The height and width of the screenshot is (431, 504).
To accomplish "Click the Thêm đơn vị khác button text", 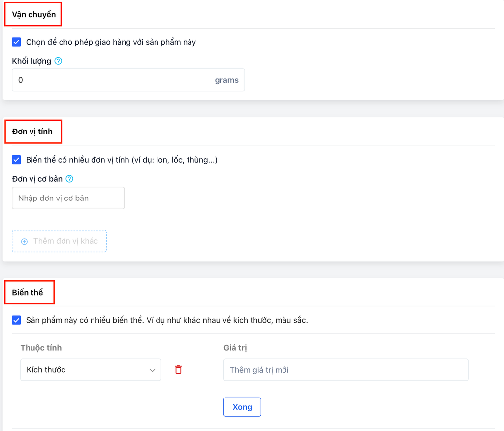I will (x=65, y=241).
